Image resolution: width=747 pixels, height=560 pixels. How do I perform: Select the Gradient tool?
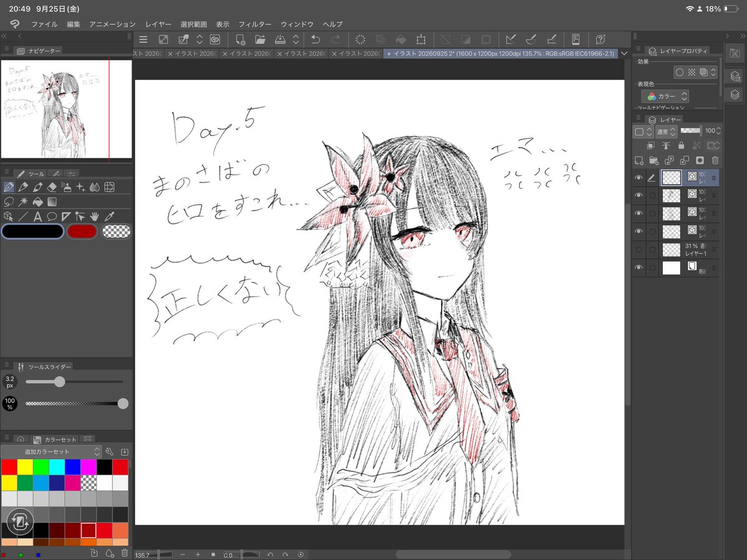(52, 202)
